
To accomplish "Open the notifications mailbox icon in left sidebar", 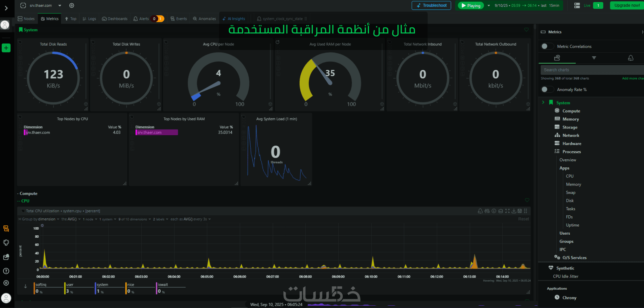I will tap(6, 257).
